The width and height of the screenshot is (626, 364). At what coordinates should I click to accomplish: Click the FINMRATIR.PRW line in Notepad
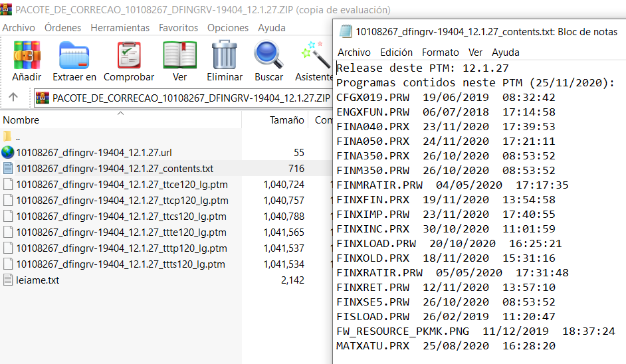(x=453, y=185)
